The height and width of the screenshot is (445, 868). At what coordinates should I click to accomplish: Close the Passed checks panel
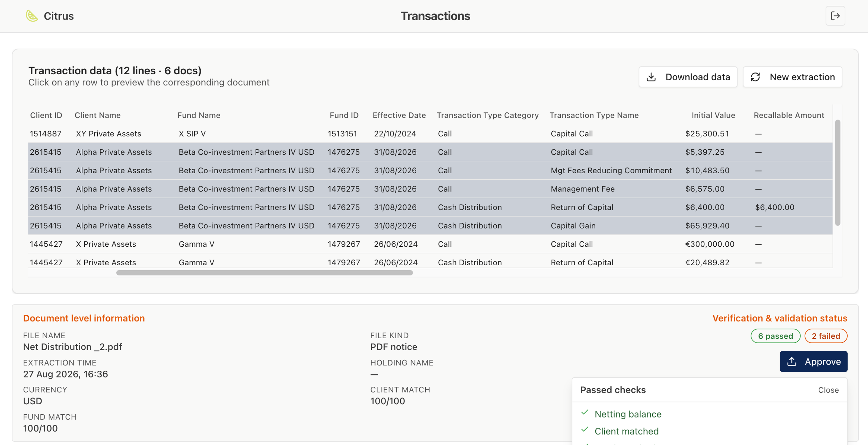click(x=828, y=390)
